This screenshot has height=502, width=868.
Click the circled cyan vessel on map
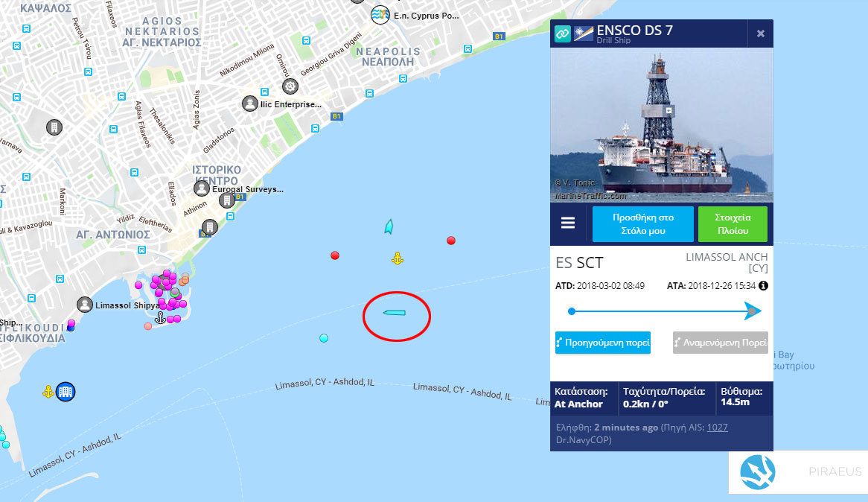tap(395, 313)
